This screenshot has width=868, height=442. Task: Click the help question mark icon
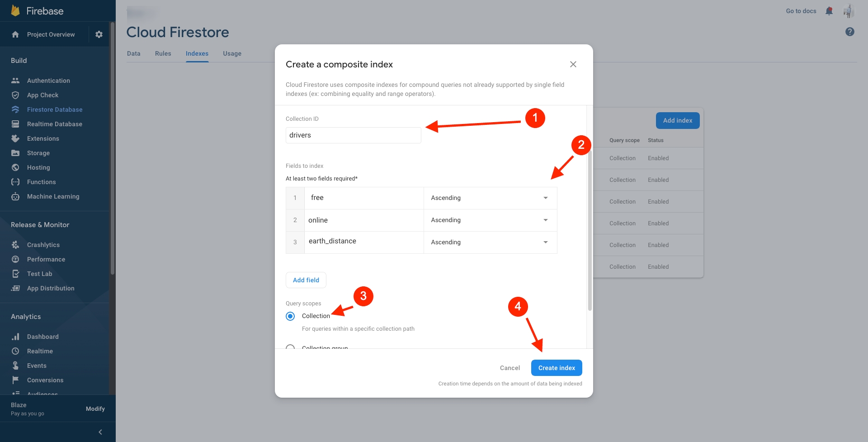(x=849, y=32)
